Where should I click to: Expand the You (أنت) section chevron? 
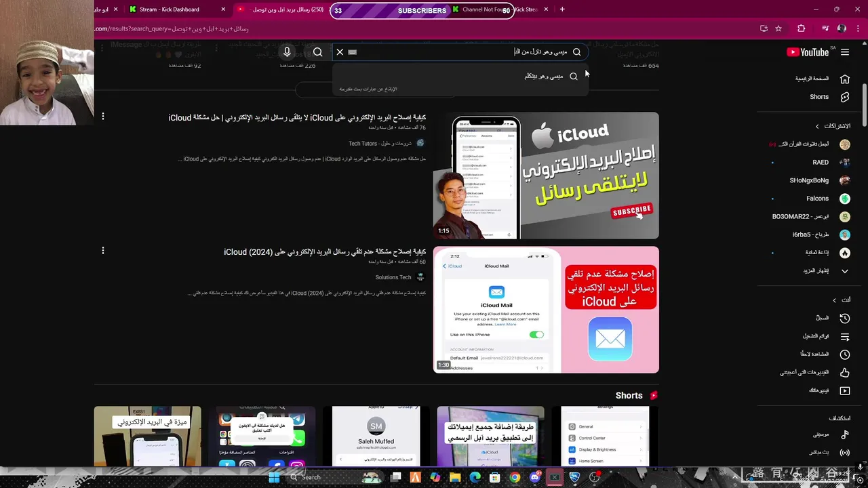(835, 300)
